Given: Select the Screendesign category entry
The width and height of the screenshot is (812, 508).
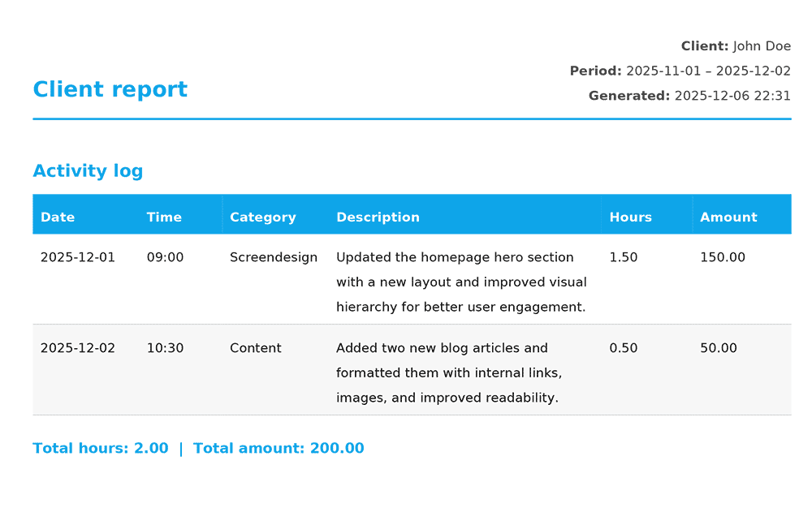Looking at the screenshot, I should tap(273, 256).
